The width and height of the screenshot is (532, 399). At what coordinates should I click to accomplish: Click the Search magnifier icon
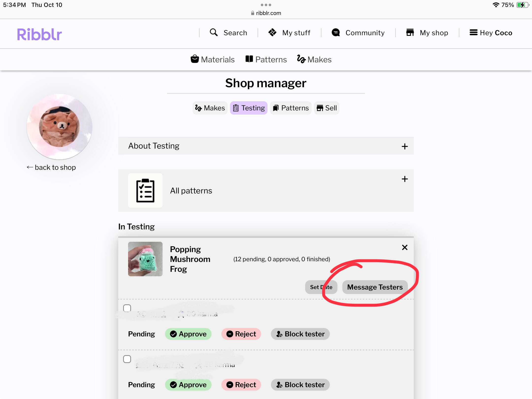(x=214, y=33)
